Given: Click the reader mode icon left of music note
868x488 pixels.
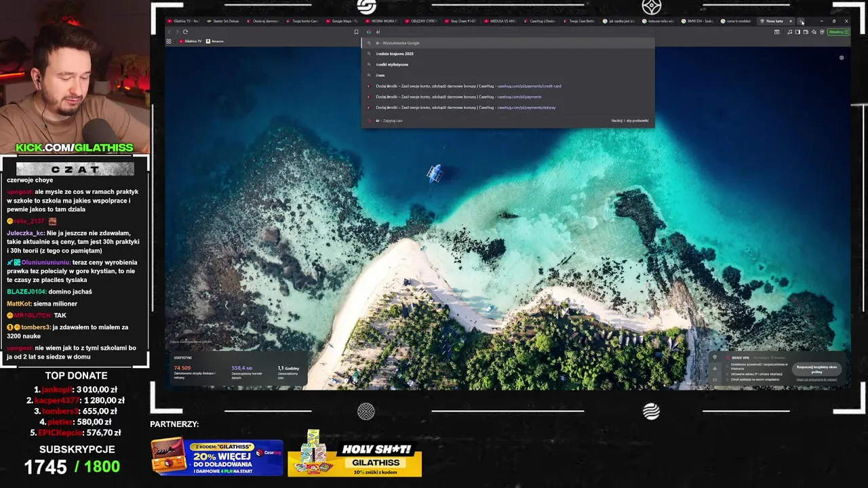Looking at the screenshot, I should coord(776,32).
